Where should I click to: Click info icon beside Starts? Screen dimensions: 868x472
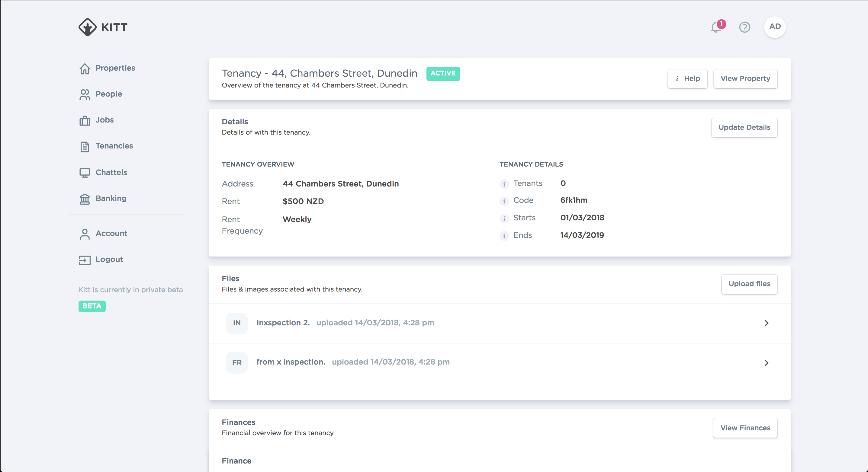(504, 218)
